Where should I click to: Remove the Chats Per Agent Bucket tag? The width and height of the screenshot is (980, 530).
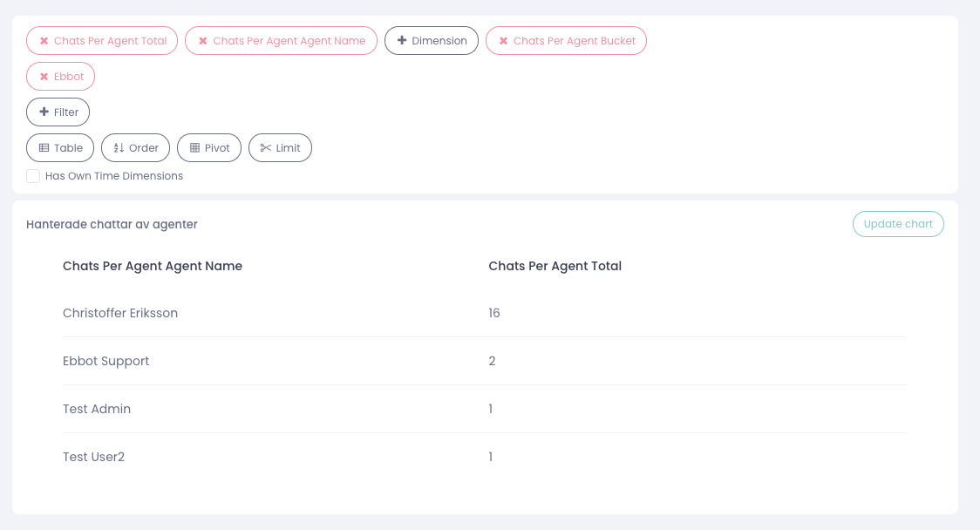point(503,41)
